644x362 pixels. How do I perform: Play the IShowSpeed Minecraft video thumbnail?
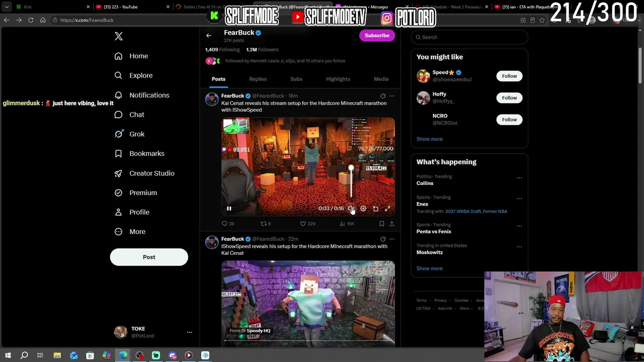[x=308, y=303]
